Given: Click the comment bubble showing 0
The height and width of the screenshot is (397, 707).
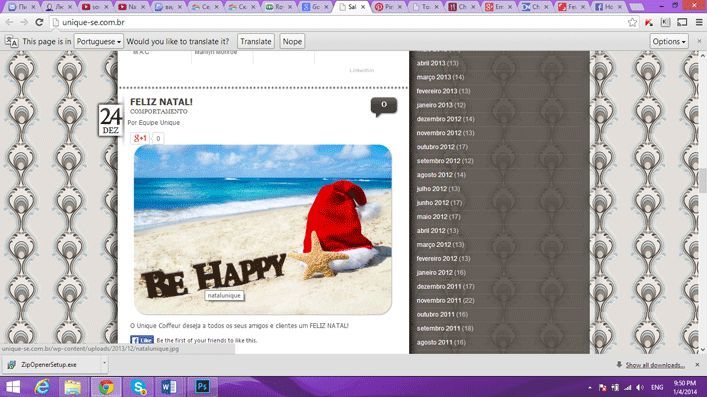Looking at the screenshot, I should point(384,106).
